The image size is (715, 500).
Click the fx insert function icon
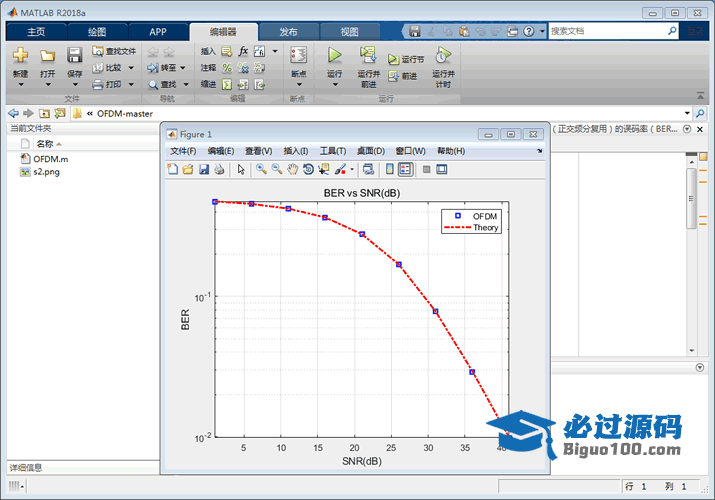point(244,51)
